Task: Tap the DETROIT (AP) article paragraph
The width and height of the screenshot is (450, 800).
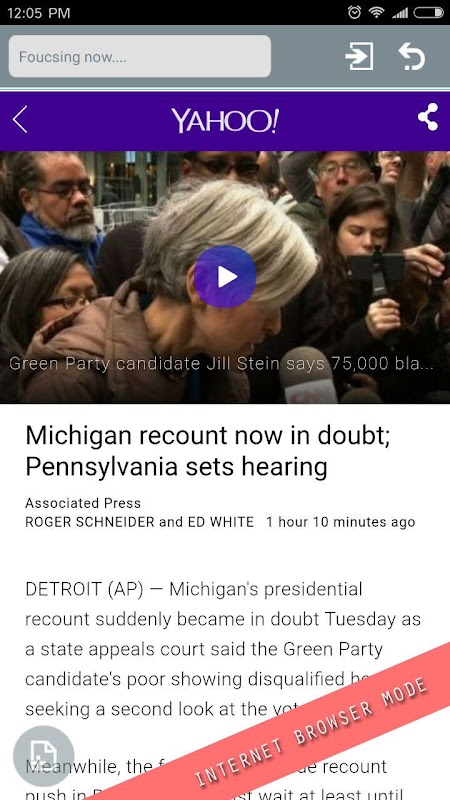Action: (x=223, y=649)
